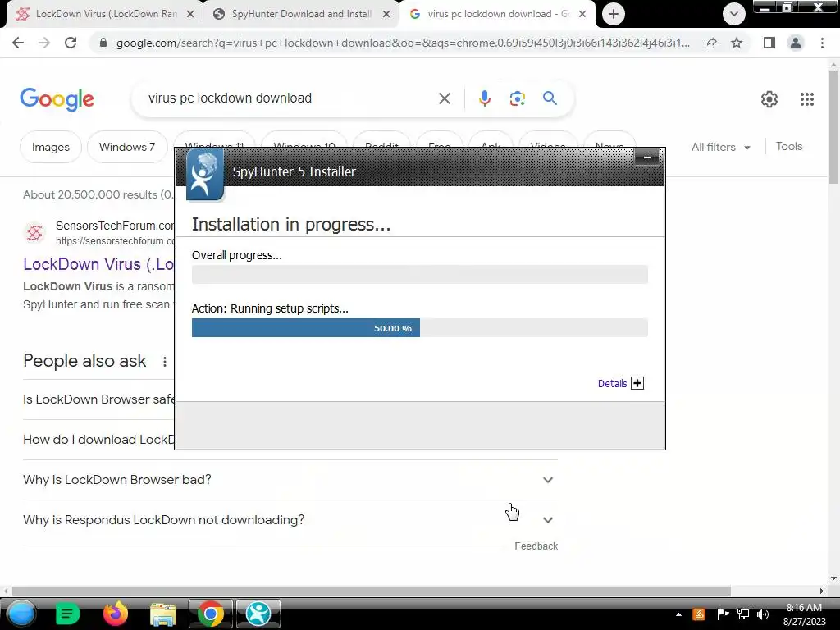Launch Firefox from the taskbar
Viewport: 840px width, 630px height.
(x=115, y=614)
